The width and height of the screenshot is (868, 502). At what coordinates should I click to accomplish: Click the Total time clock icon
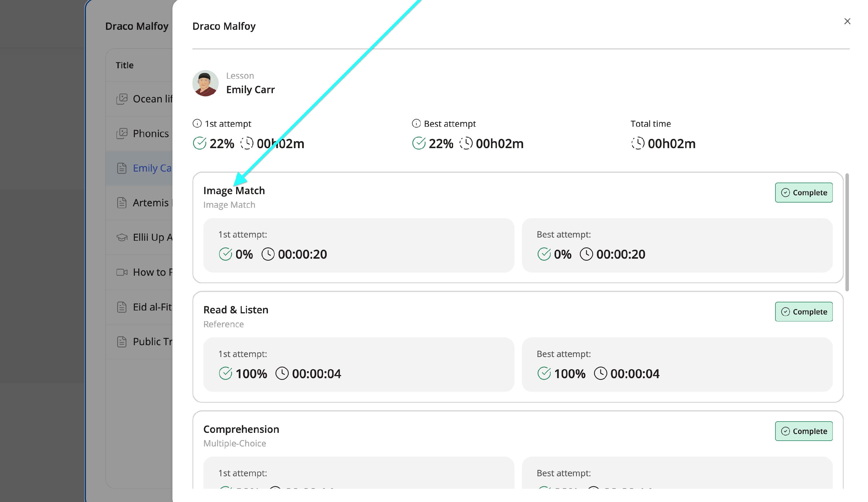pos(638,143)
